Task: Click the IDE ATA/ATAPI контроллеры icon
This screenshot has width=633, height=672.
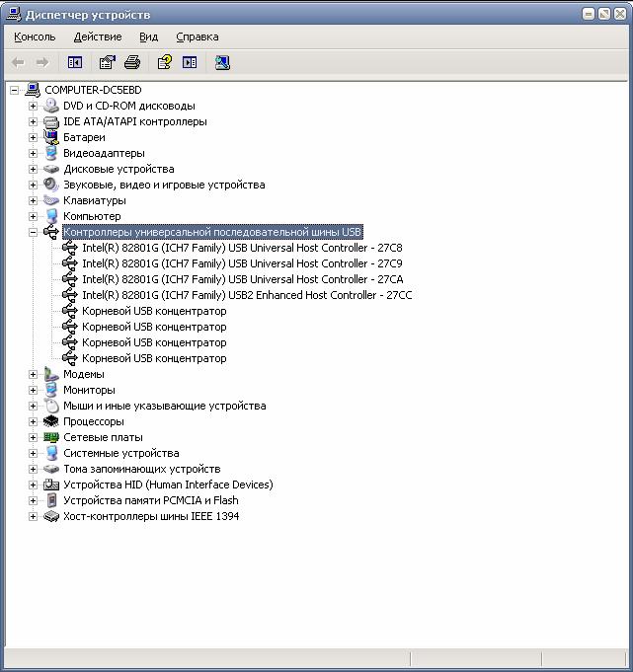Action: point(51,121)
